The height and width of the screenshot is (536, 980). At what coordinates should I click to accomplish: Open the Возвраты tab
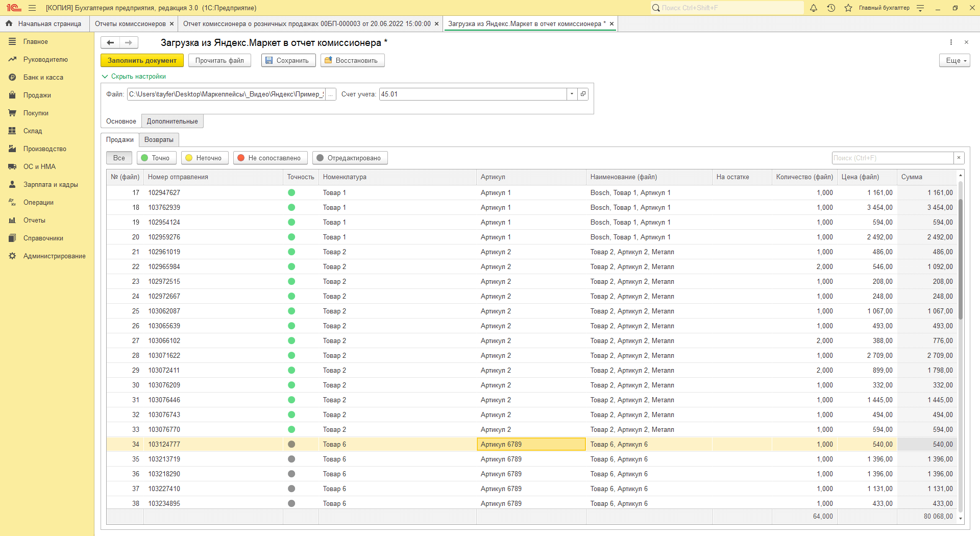pyautogui.click(x=159, y=140)
